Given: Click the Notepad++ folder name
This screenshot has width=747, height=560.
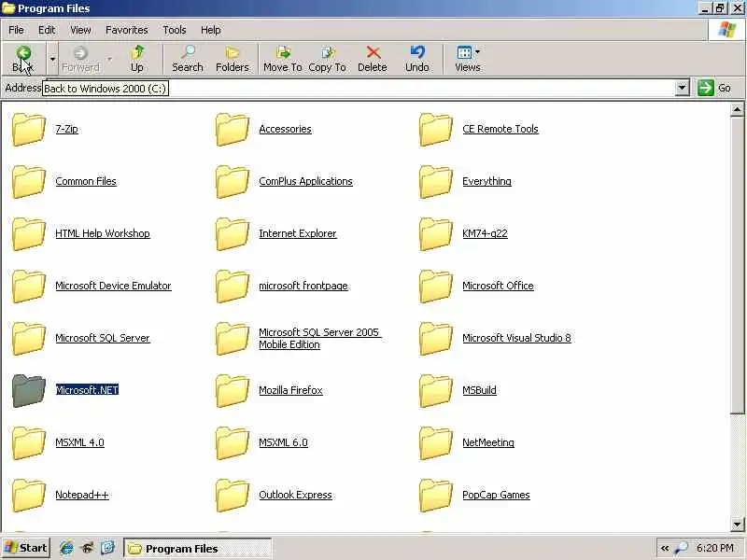Looking at the screenshot, I should click(x=82, y=495).
